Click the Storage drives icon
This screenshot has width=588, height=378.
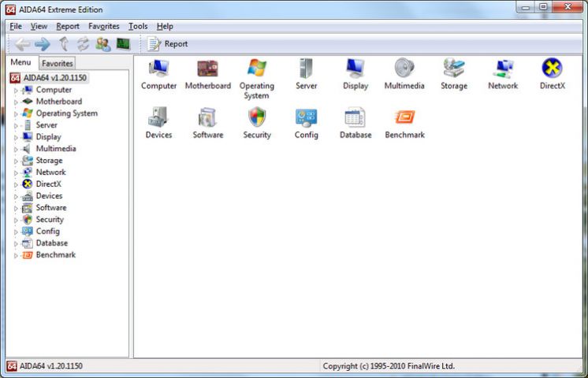[454, 69]
